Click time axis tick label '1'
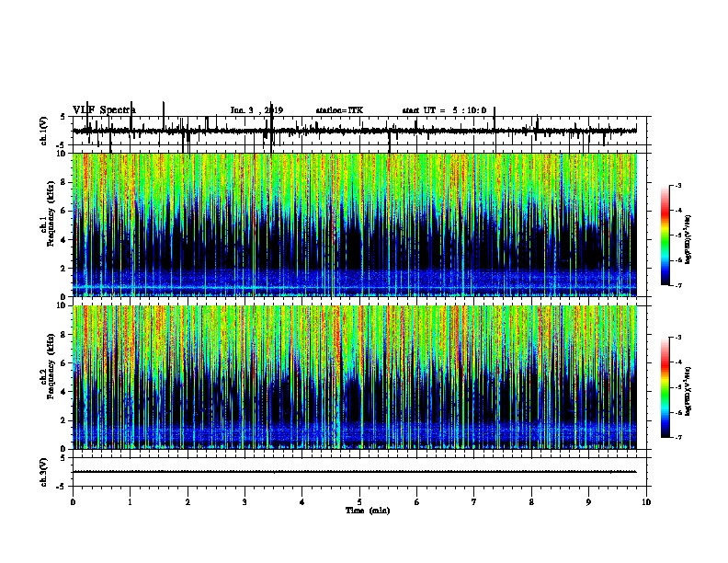Screen dimensions: 728x563 pos(130,502)
